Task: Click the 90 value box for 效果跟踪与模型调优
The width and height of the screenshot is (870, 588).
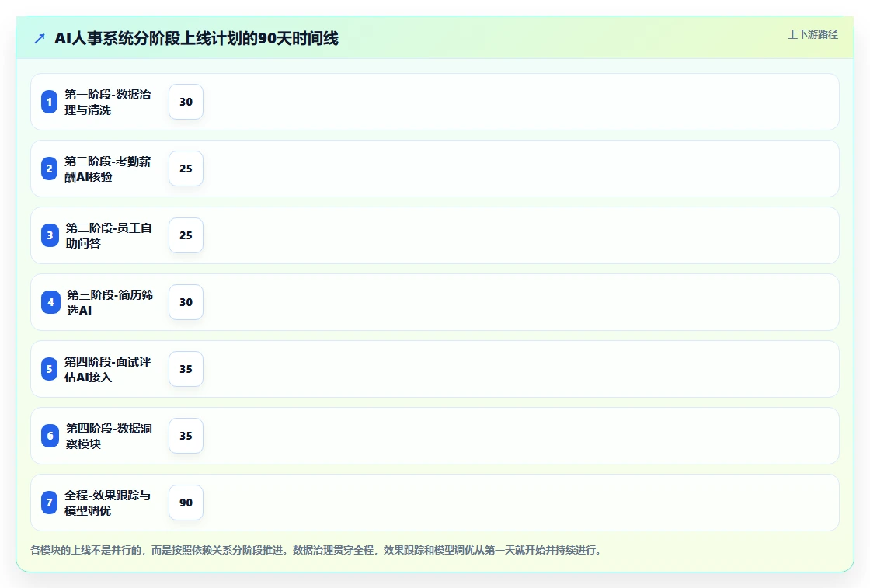Action: (186, 503)
